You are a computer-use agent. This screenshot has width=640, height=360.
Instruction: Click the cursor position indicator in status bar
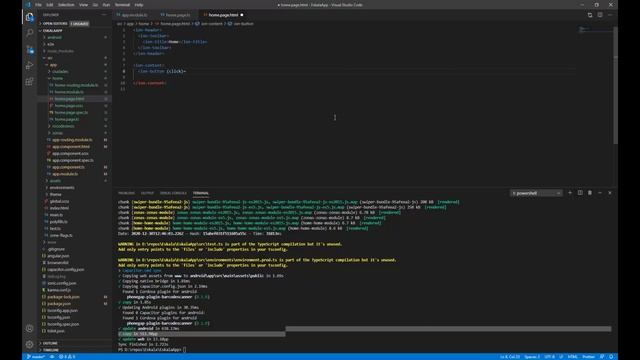click(510, 357)
